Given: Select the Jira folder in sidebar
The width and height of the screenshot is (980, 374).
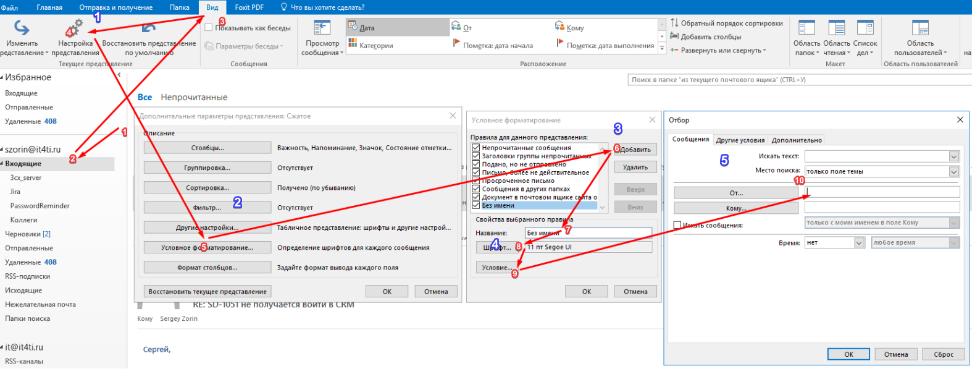Looking at the screenshot, I should [x=15, y=192].
